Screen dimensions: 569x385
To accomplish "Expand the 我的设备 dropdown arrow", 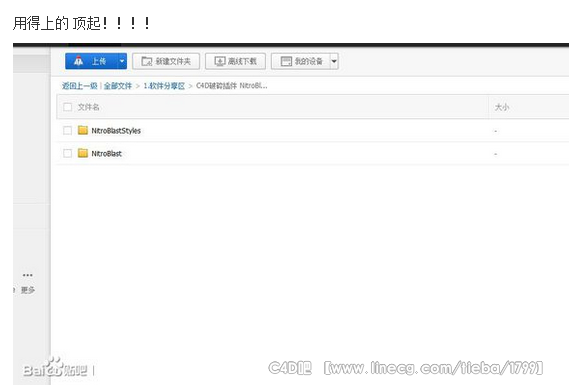I will [x=334, y=61].
